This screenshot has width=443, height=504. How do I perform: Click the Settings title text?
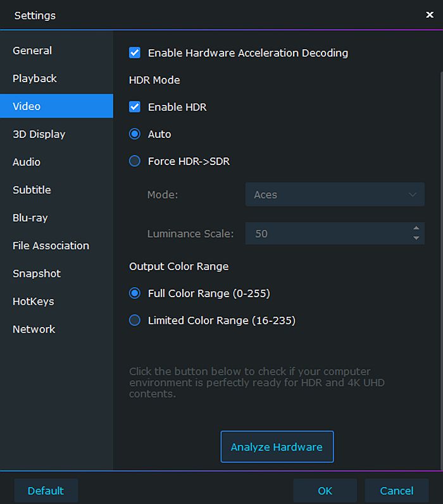pos(35,15)
